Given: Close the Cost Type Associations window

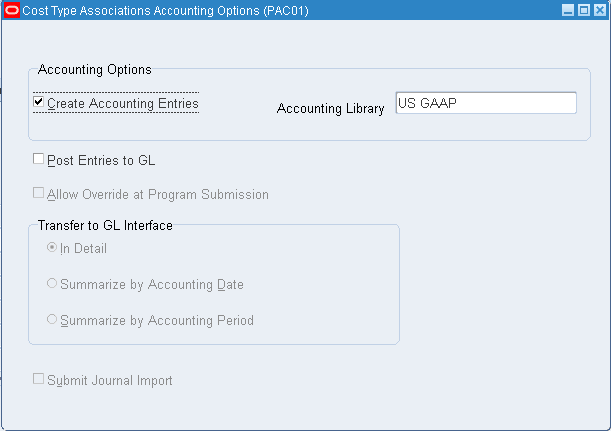Looking at the screenshot, I should 598,10.
